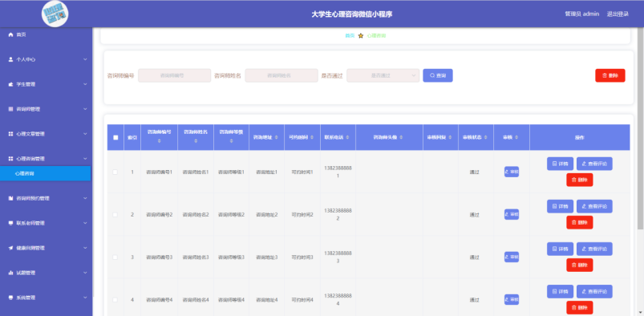Click the person icon beside 个人中心
The image size is (644, 316).
(x=10, y=59)
